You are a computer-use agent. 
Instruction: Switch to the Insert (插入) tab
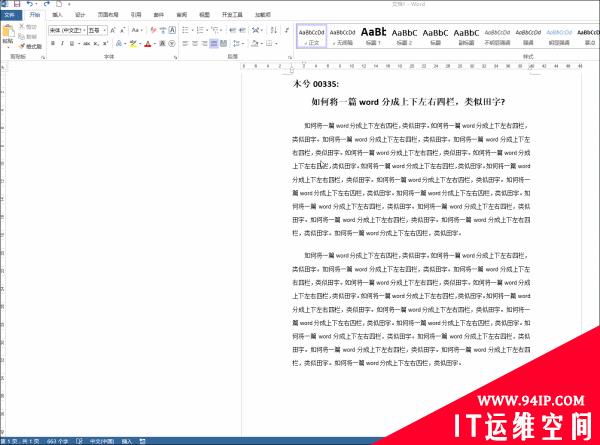tap(57, 15)
